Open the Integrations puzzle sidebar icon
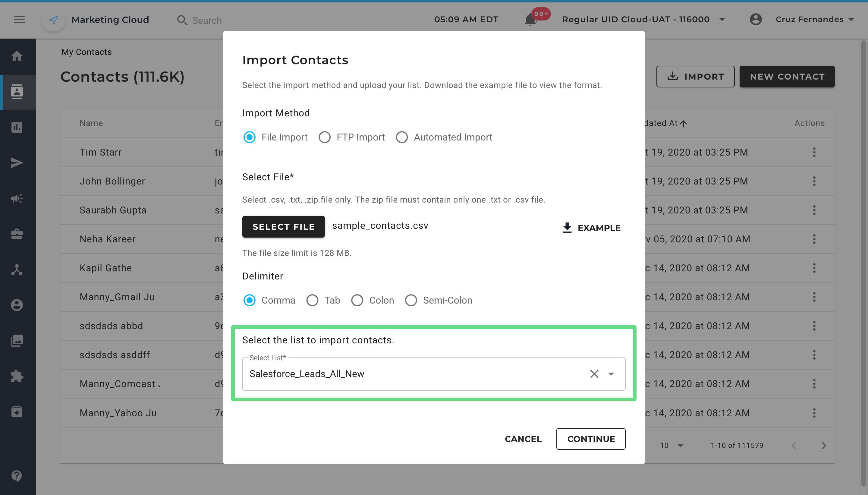Screen dimensions: 868x495 (17, 376)
